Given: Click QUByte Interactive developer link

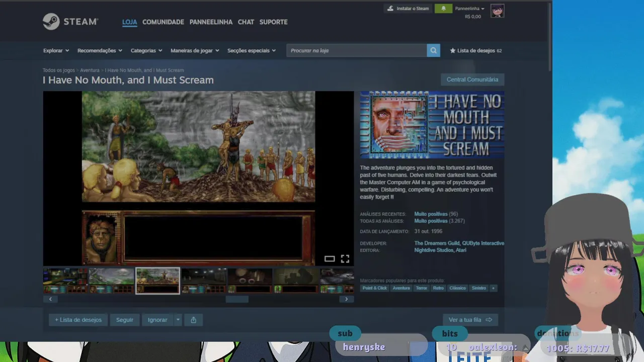Looking at the screenshot, I should click(483, 243).
